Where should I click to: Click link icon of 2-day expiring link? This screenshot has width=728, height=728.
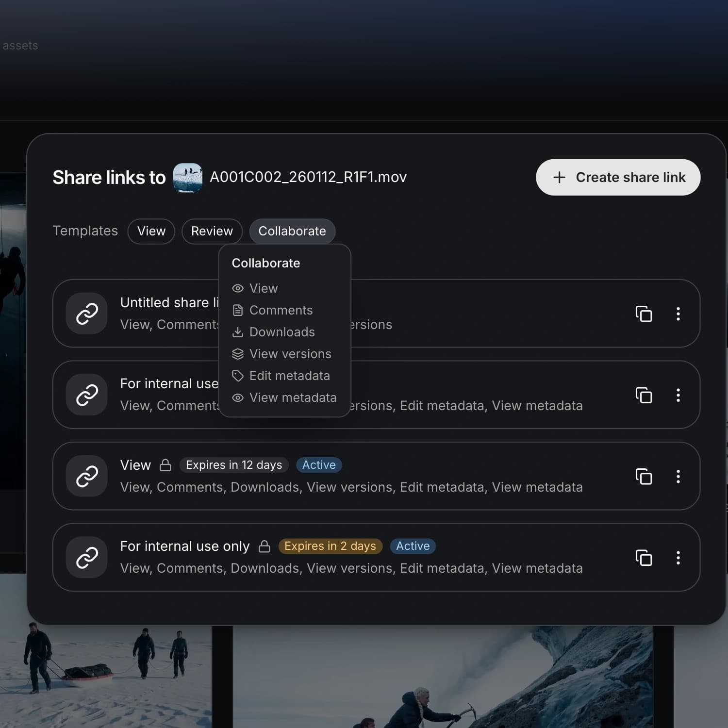pyautogui.click(x=87, y=558)
